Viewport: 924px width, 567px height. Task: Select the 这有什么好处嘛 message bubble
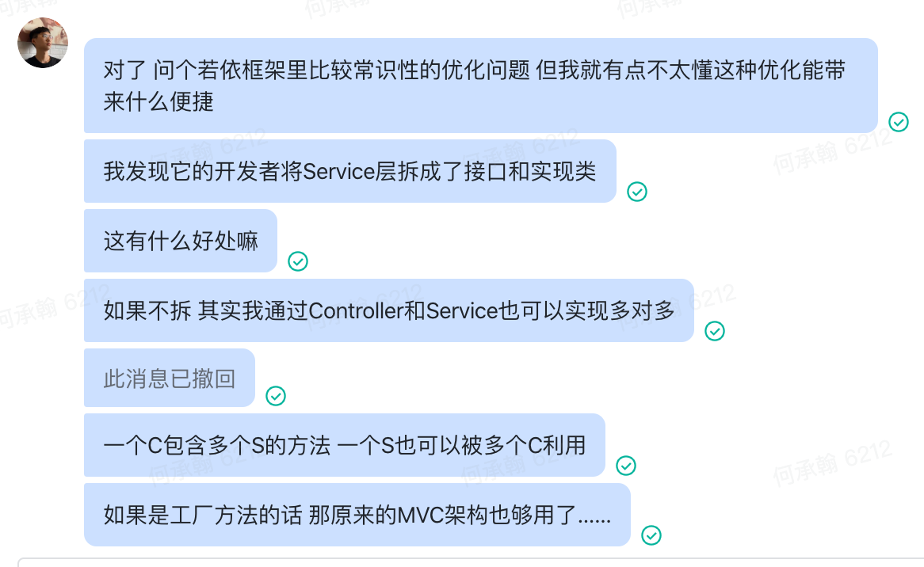[181, 241]
